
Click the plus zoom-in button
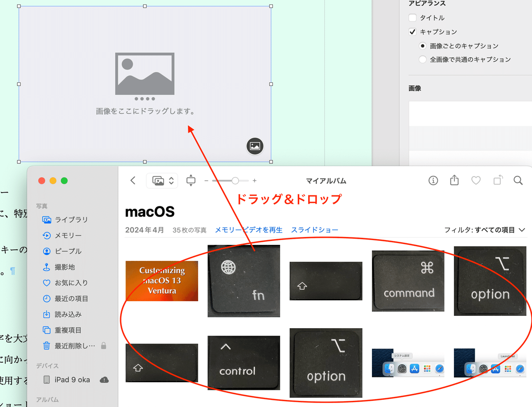click(254, 181)
